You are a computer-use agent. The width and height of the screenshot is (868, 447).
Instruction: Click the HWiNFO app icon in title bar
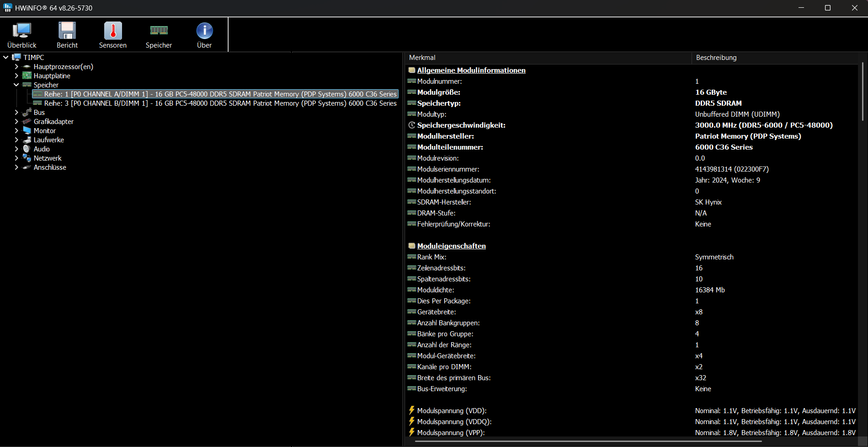(x=8, y=8)
